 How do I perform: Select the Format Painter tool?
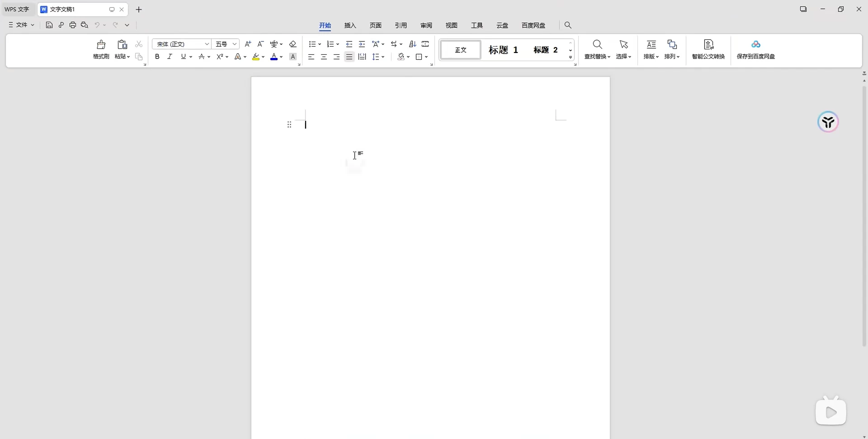click(x=101, y=49)
